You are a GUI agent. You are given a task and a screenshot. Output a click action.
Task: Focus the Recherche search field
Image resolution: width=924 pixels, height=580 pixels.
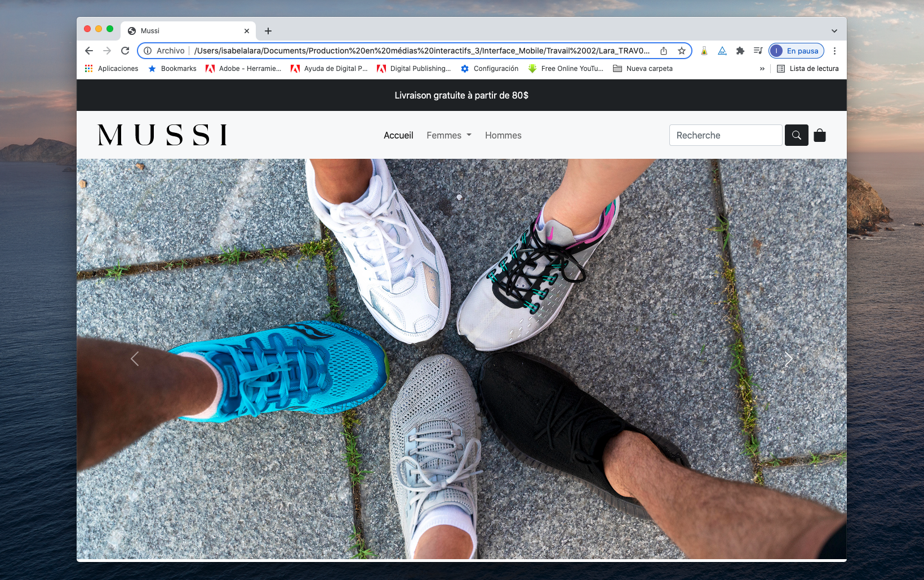725,135
